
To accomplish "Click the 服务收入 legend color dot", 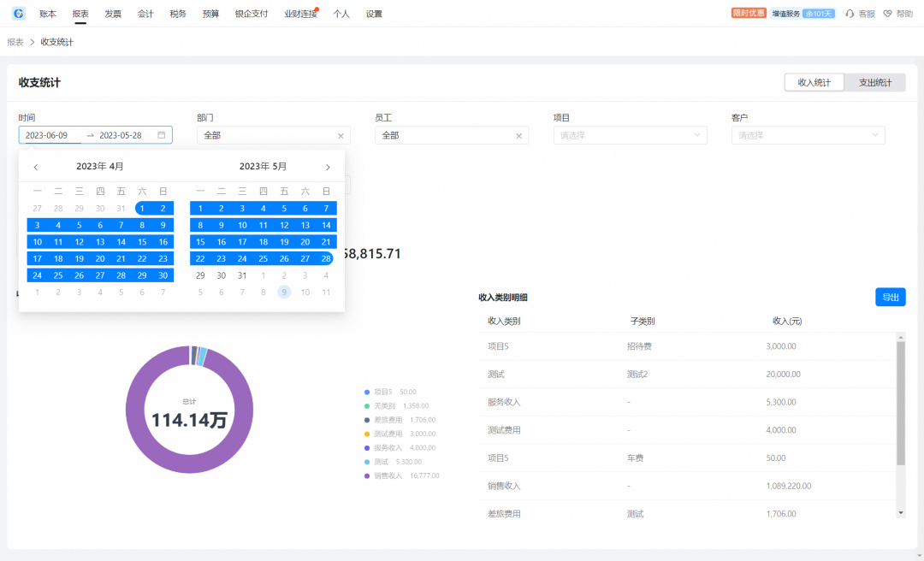I will (x=367, y=447).
